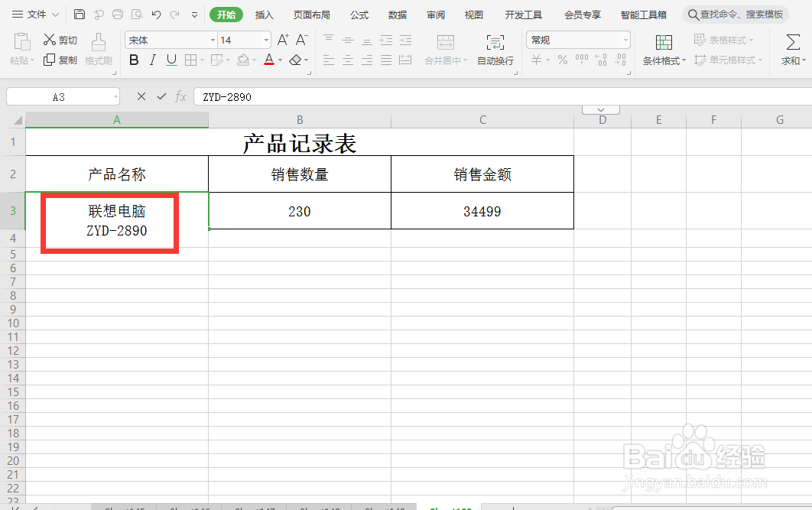Click the borders grid icon
Screen dimensions: 812x510
[190, 60]
